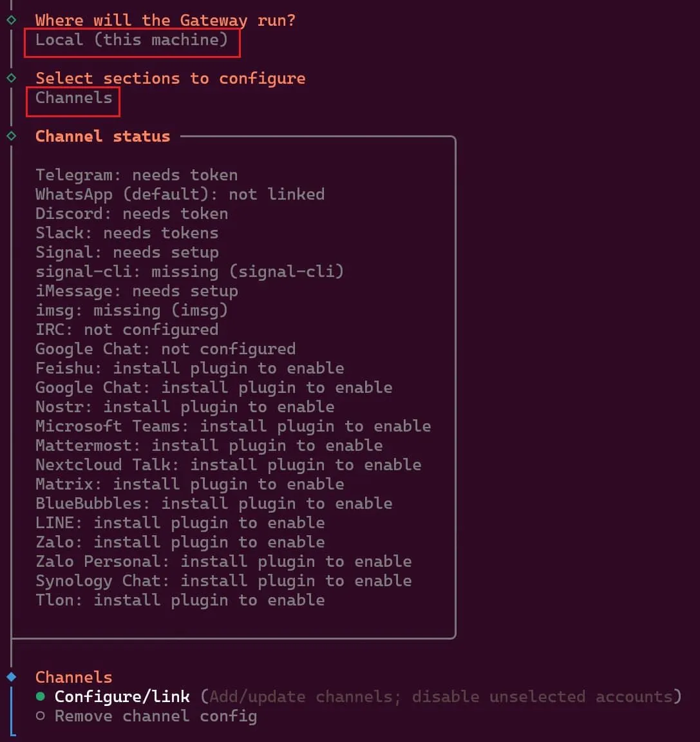700x742 pixels.
Task: Open the "Select sections to configure" prompt
Action: (171, 78)
